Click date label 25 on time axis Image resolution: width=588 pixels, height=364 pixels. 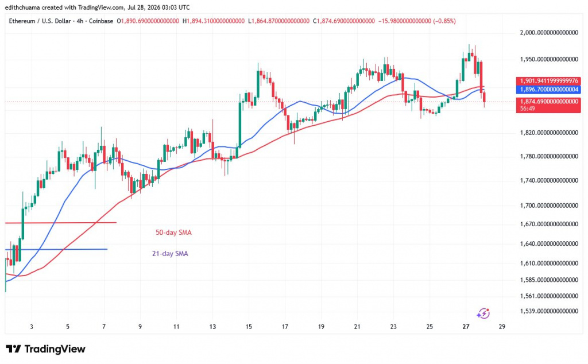pos(430,327)
